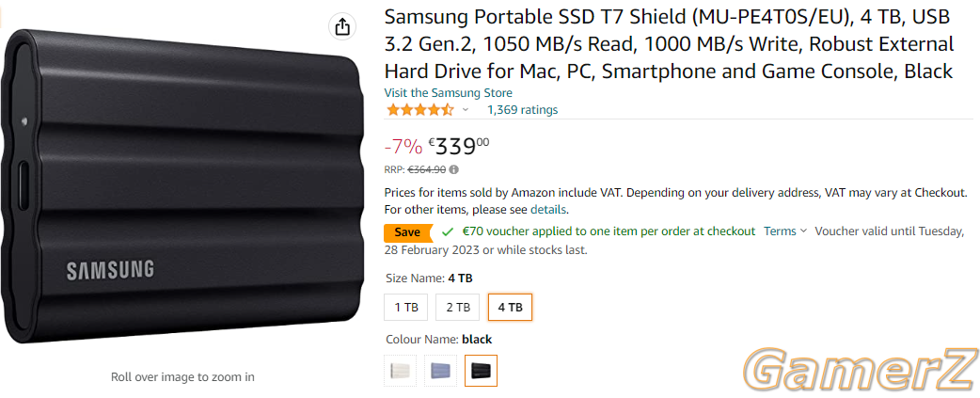Click the green voucher checkmark icon

coord(447,231)
